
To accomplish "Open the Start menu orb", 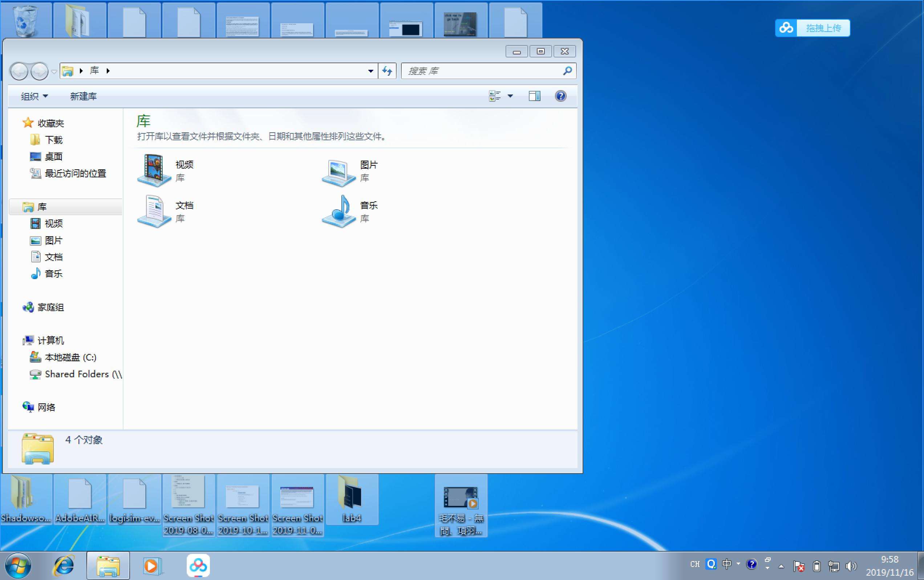I will click(x=18, y=566).
